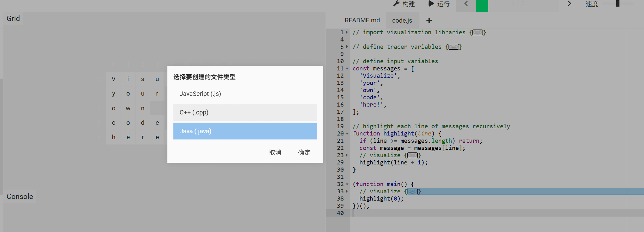Switch to the code.js tab
The width and height of the screenshot is (644, 232).
pos(402,20)
